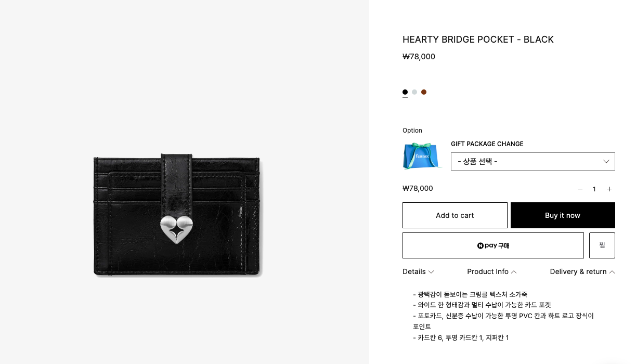Click the blue gift bag thumbnail
The width and height of the screenshot is (636, 364).
click(x=422, y=155)
